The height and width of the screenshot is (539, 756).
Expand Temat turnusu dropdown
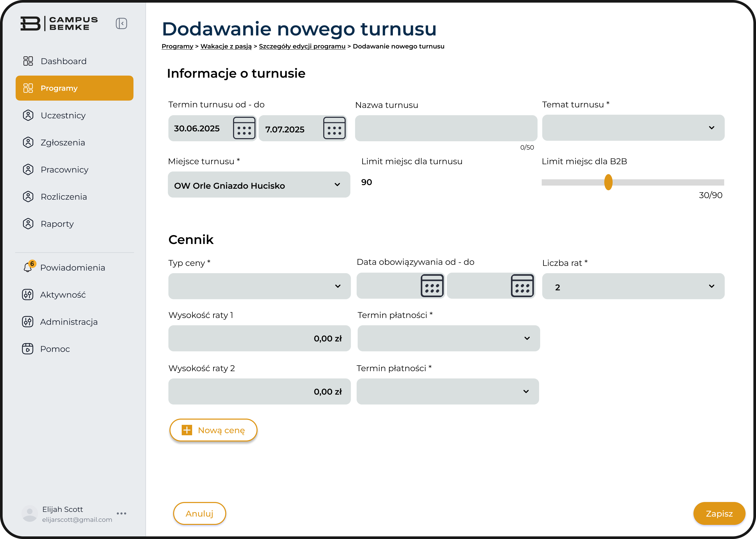711,128
